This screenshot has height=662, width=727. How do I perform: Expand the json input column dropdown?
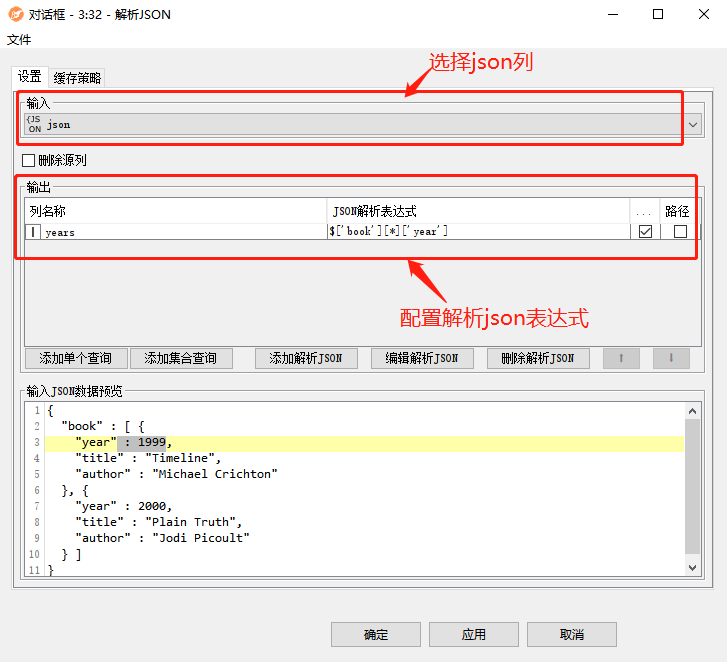694,125
